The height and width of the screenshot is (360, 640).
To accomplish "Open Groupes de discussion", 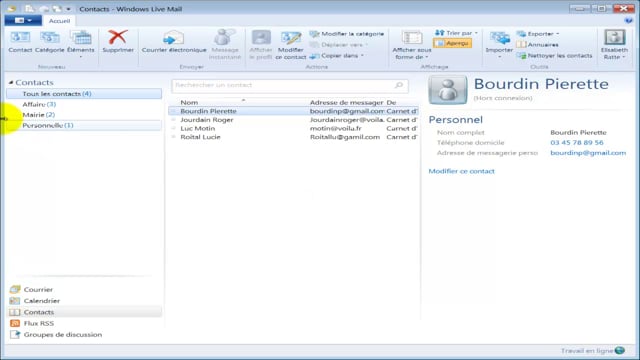I will [56, 335].
